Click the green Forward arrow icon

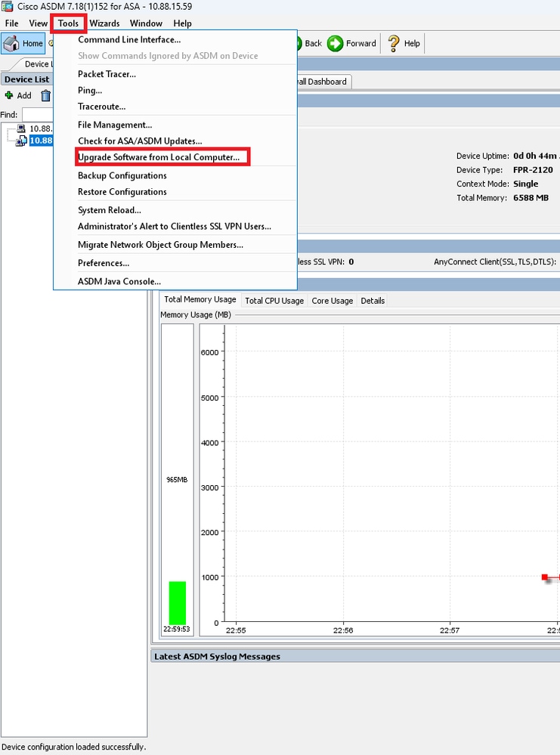335,43
